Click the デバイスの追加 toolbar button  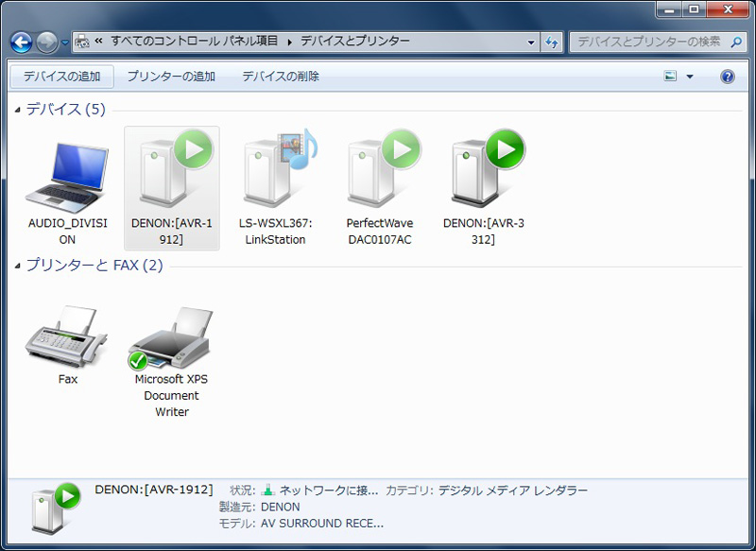tap(61, 77)
